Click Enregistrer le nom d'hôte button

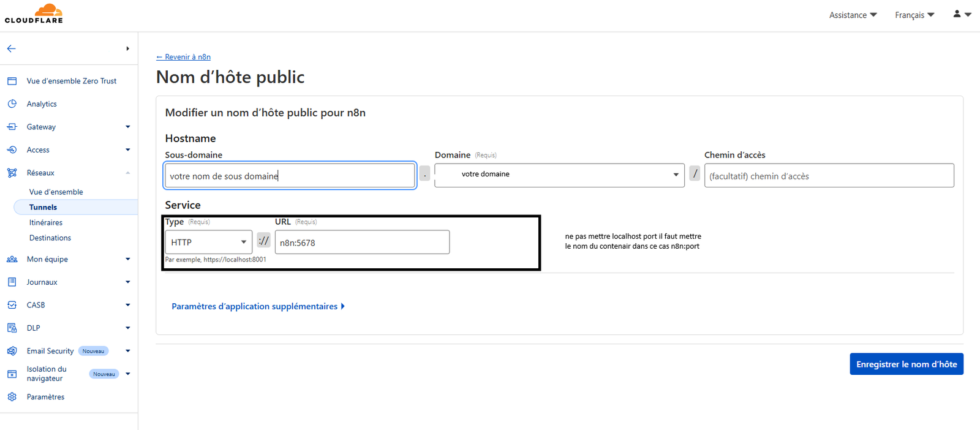(x=906, y=364)
